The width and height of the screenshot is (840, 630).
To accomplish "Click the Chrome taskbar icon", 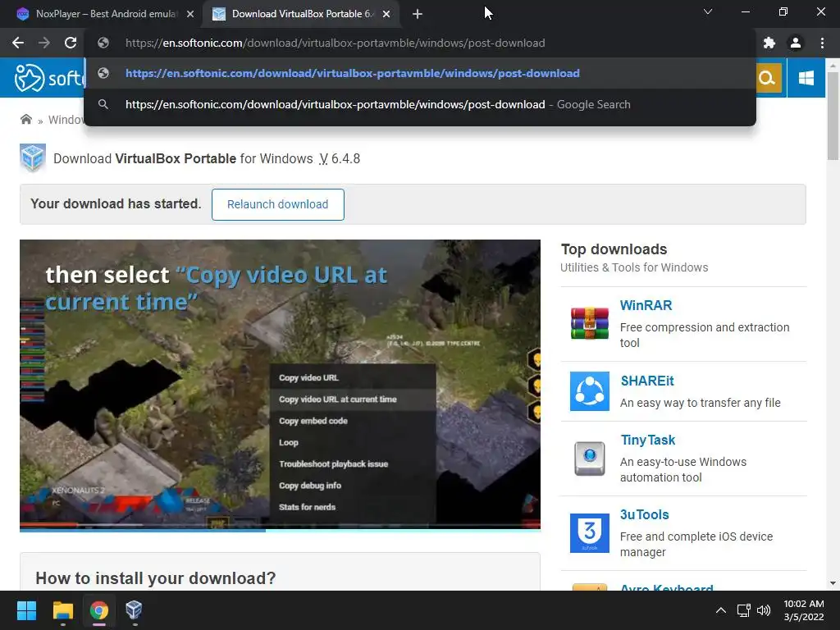I will pos(98,610).
